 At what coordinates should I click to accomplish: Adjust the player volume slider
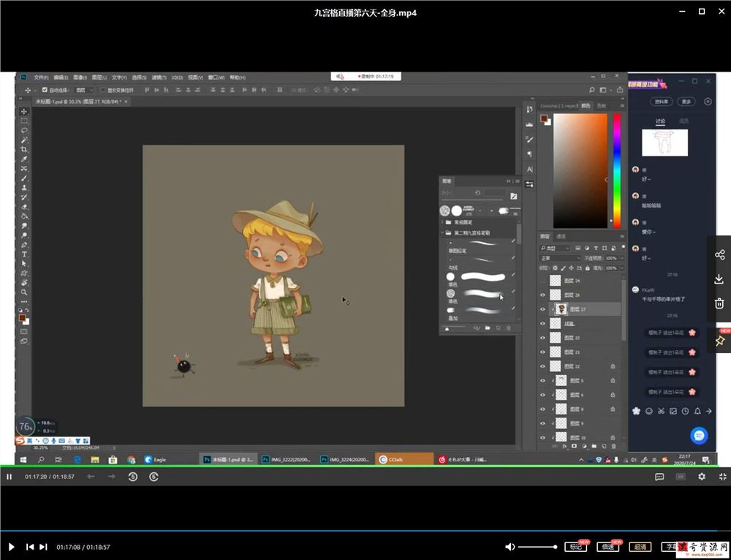[x=537, y=547]
